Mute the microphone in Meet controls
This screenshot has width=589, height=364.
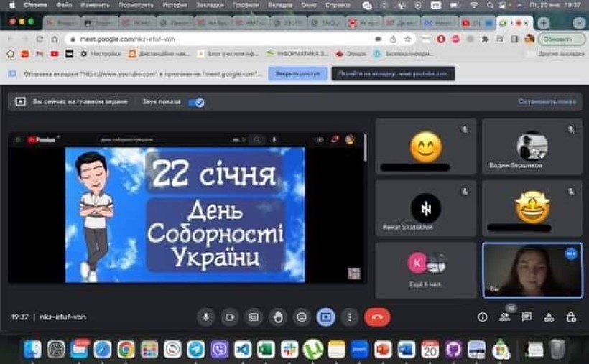[206, 317]
